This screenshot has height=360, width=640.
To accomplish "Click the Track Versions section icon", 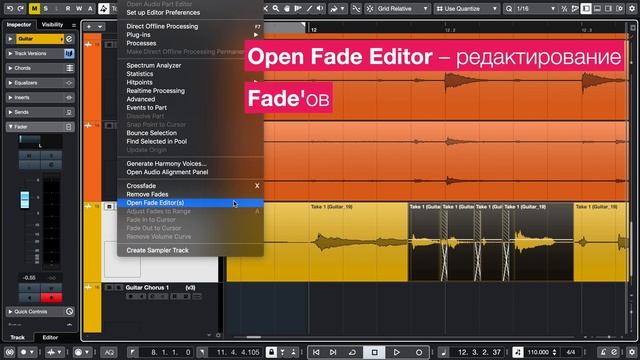I will coord(69,53).
